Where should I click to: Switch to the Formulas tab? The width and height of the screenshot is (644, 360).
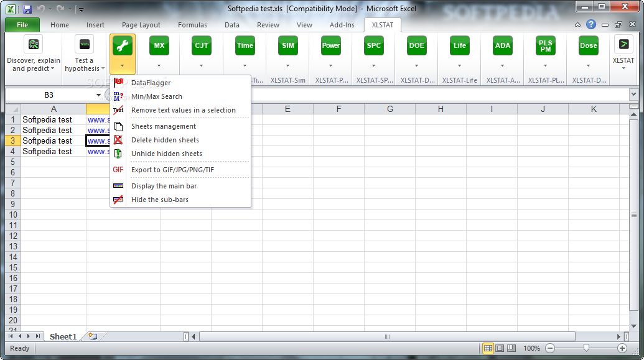(x=192, y=25)
